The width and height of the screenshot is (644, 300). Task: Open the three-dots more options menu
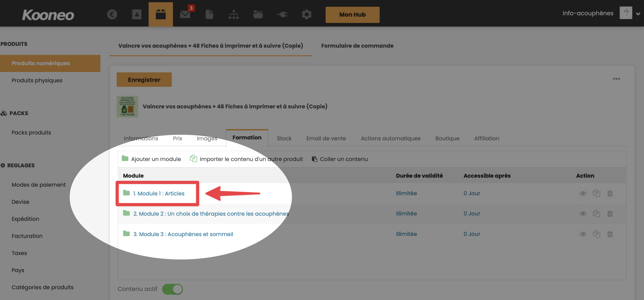pos(616,79)
